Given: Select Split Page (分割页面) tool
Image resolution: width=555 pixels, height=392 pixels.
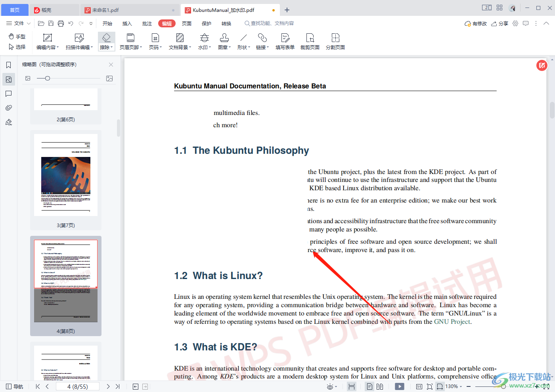Looking at the screenshot, I should (335, 42).
